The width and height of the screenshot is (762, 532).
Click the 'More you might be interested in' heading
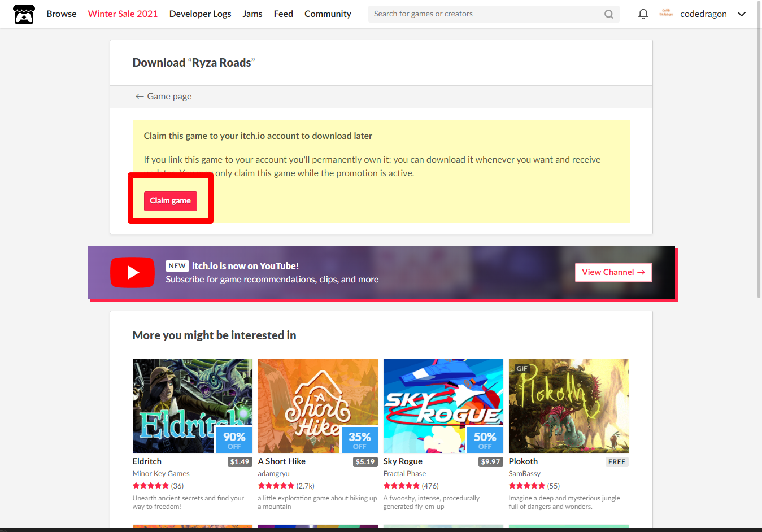click(x=215, y=335)
